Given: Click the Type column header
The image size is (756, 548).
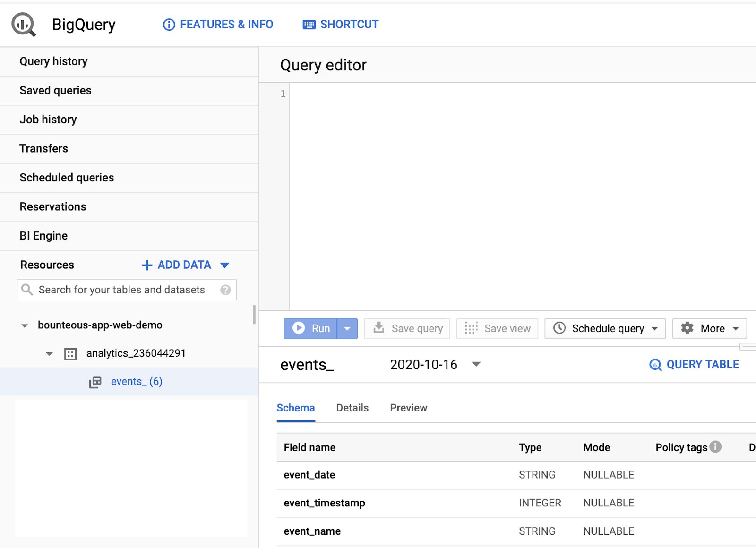Looking at the screenshot, I should point(530,447).
